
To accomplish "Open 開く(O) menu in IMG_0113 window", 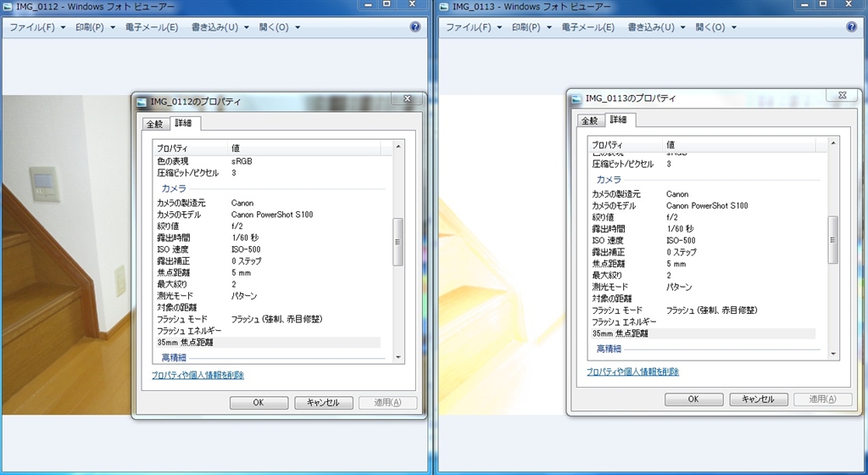I will pyautogui.click(x=715, y=27).
